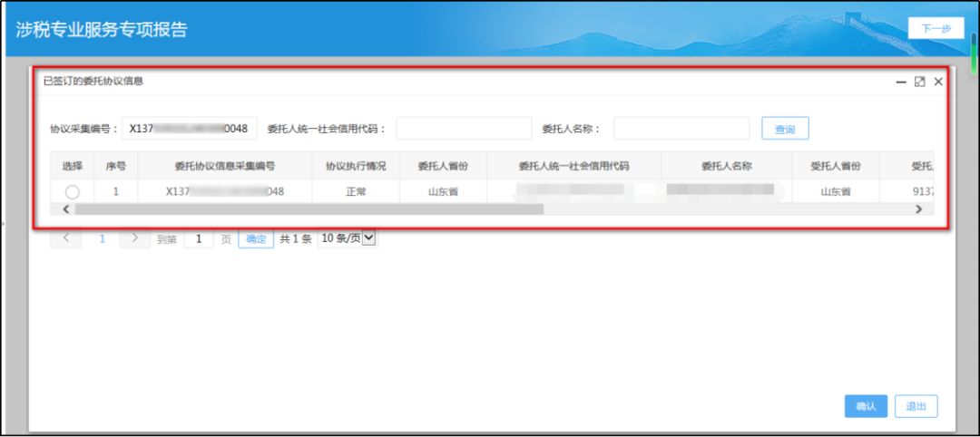This screenshot has width=980, height=437.
Task: Click the 正常 status cell in row 1
Action: click(356, 192)
